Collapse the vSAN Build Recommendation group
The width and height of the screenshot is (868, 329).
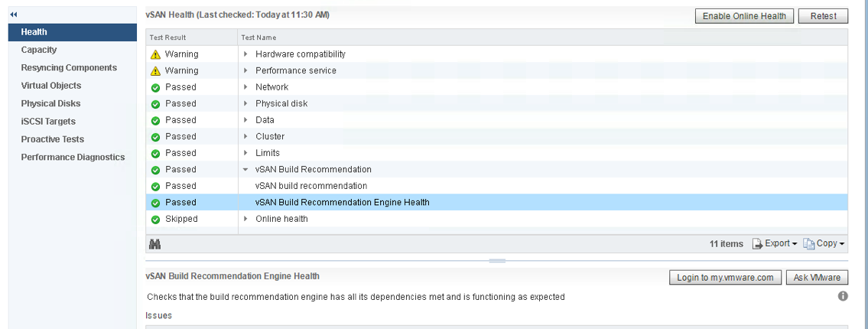click(245, 170)
